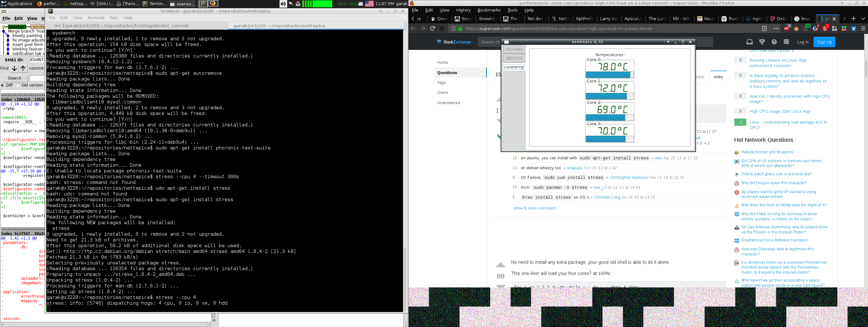Image resolution: width=868 pixels, height=327 pixels.
Task: Select the Diff radio button
Action: 3,85
